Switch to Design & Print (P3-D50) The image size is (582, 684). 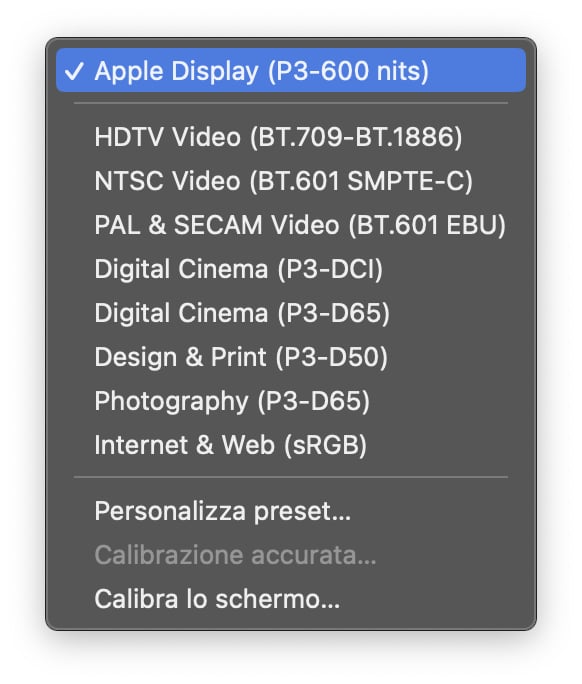[291, 357]
